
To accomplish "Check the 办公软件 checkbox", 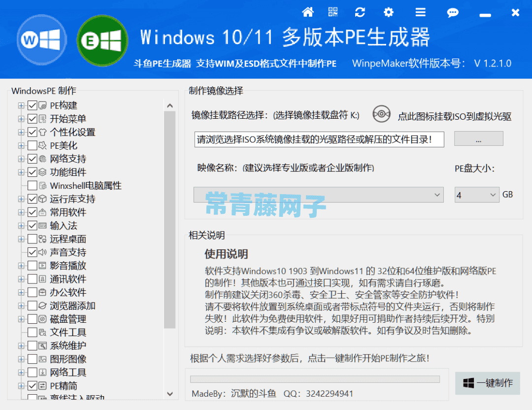I will coord(32,292).
